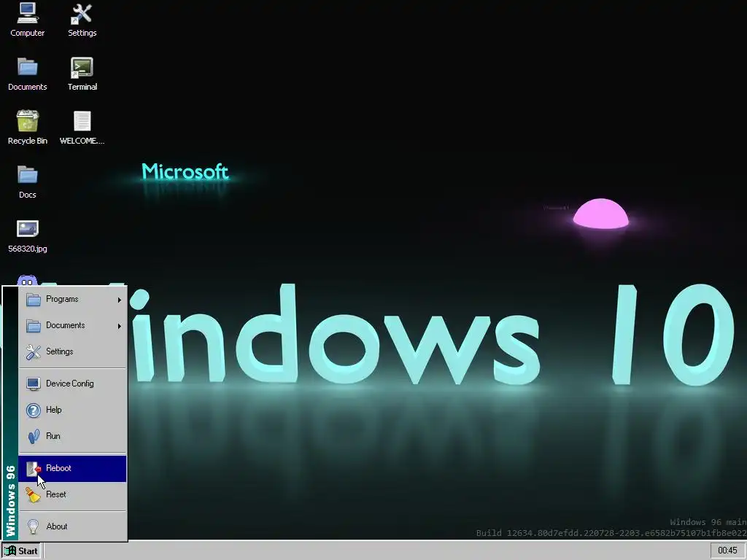Open the Settings desktop shortcut

(82, 20)
